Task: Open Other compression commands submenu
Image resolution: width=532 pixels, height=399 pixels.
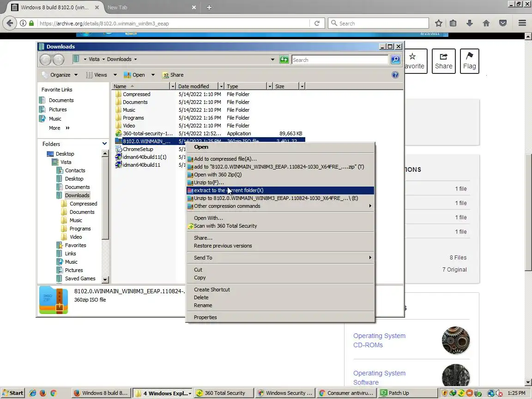Action: (280, 206)
